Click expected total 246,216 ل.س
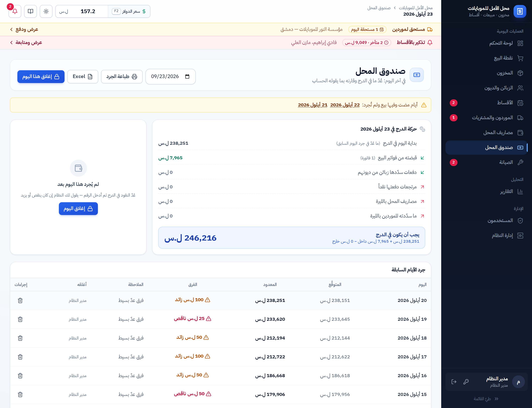532x408 pixels. point(190,238)
